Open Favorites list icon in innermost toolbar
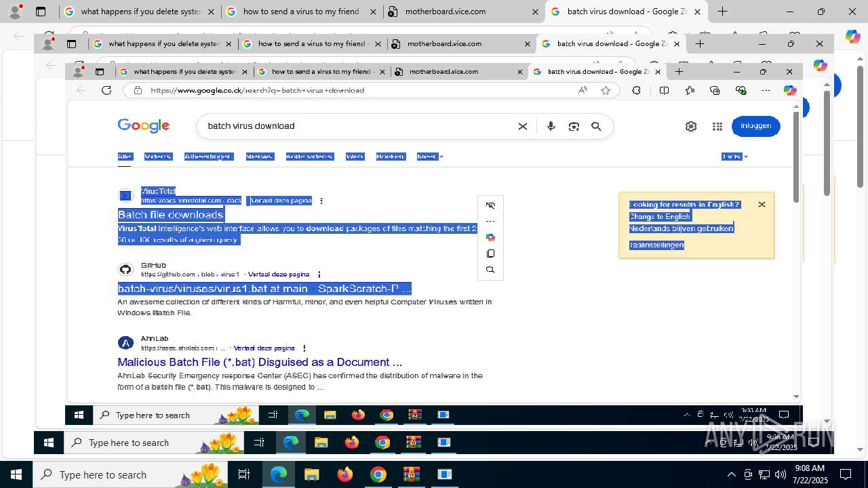868x488 pixels. (x=690, y=90)
